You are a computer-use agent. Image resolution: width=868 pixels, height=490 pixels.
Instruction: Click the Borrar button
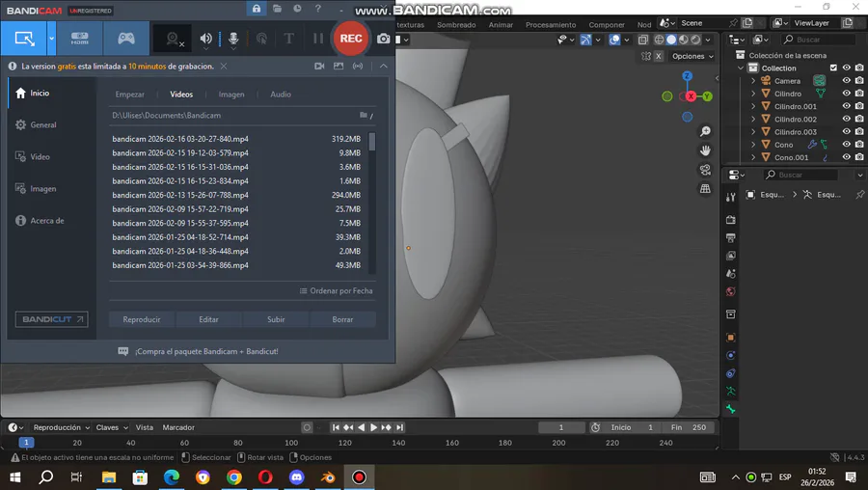[342, 319]
